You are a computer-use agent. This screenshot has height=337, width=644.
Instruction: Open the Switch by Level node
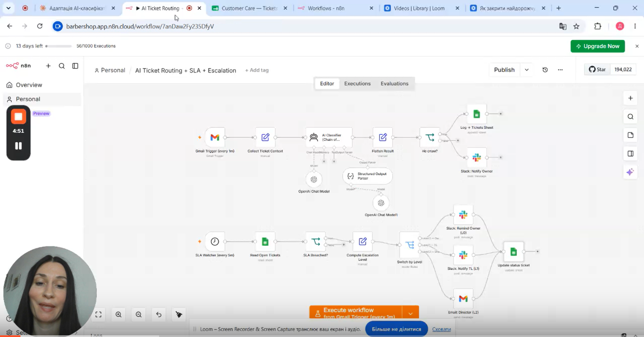point(410,245)
